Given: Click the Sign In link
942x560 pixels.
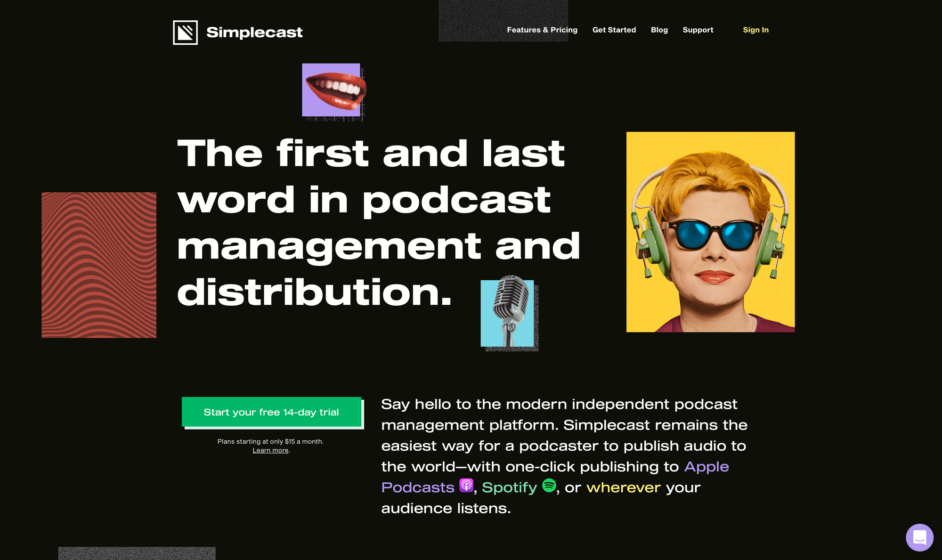Looking at the screenshot, I should (x=755, y=29).
